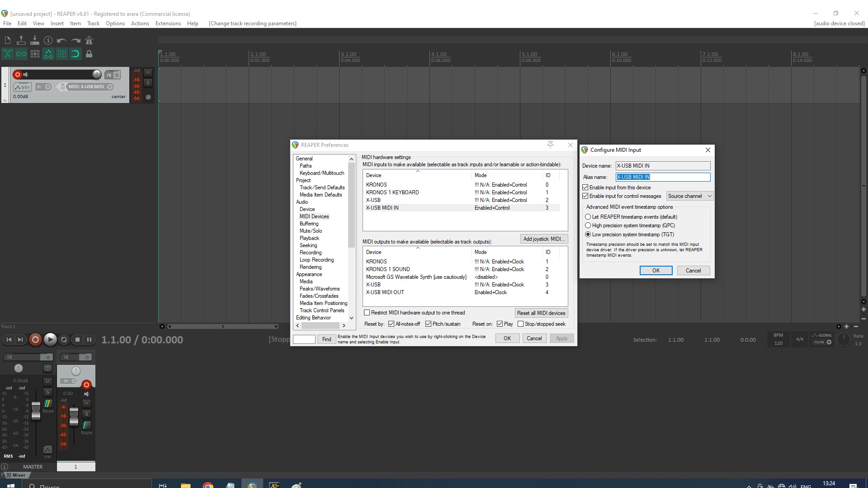Toggle the metronome icon in toolbar
Image resolution: width=868 pixels, height=488 pixels.
point(89,41)
